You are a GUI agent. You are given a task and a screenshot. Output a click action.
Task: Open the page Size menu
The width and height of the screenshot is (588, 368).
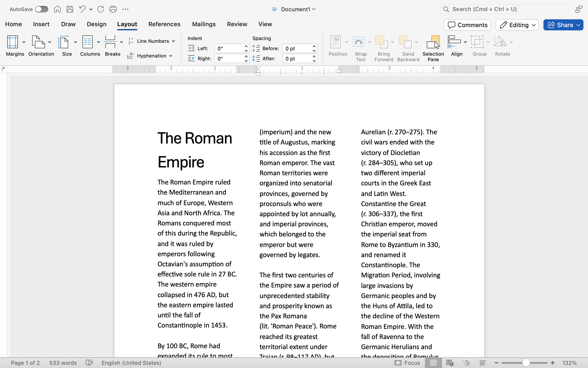pyautogui.click(x=67, y=46)
